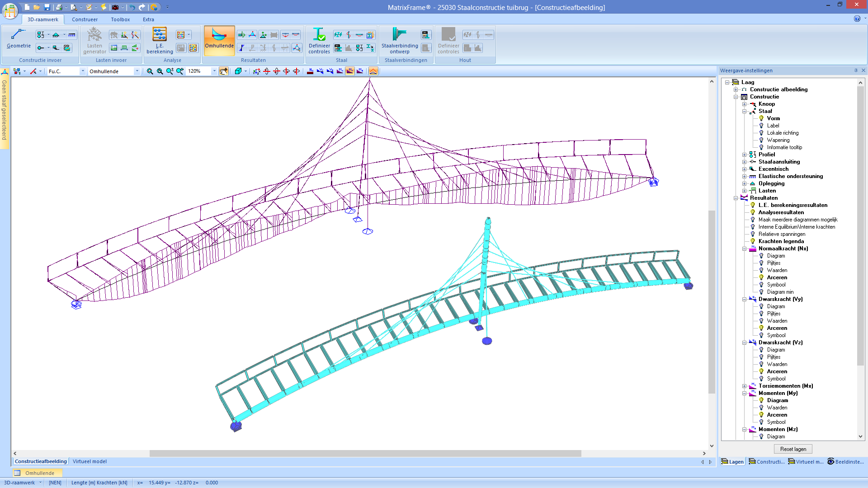Show Dwarskracht Vy diagram toolbar icon
Viewport: 868px width, 488px height.
tap(320, 71)
